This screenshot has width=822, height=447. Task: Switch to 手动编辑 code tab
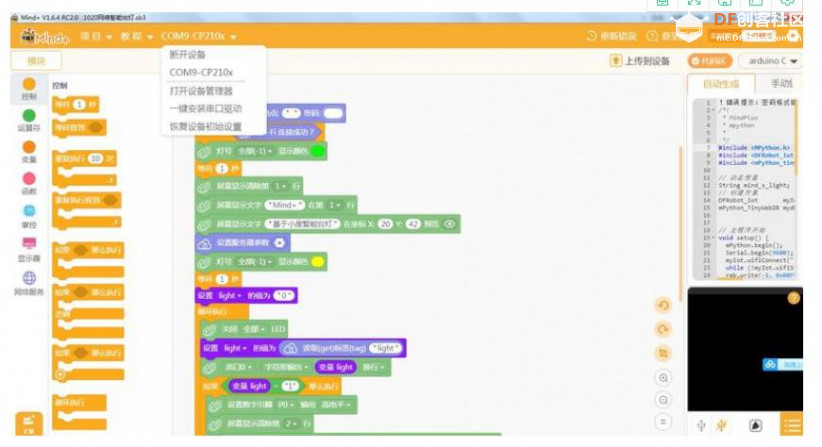pos(781,83)
